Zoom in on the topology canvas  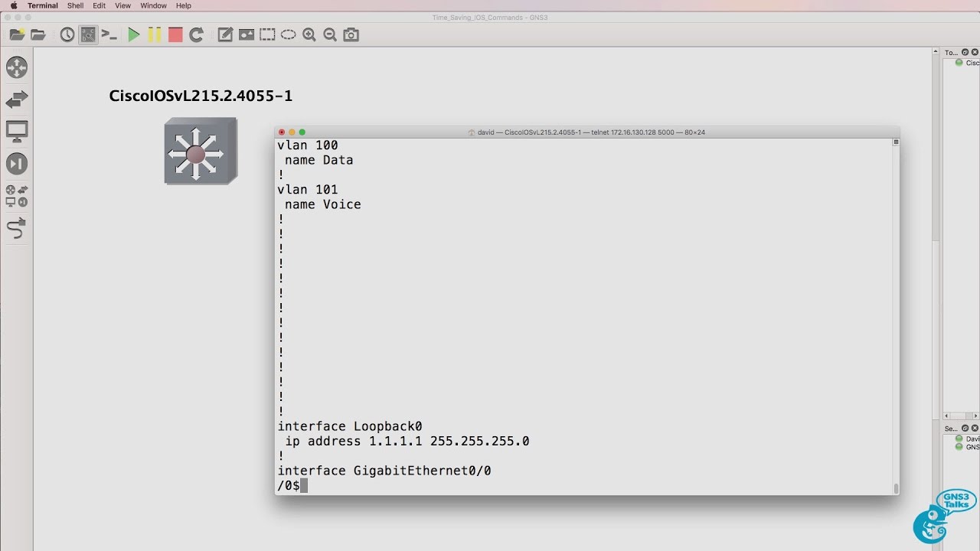coord(309,34)
